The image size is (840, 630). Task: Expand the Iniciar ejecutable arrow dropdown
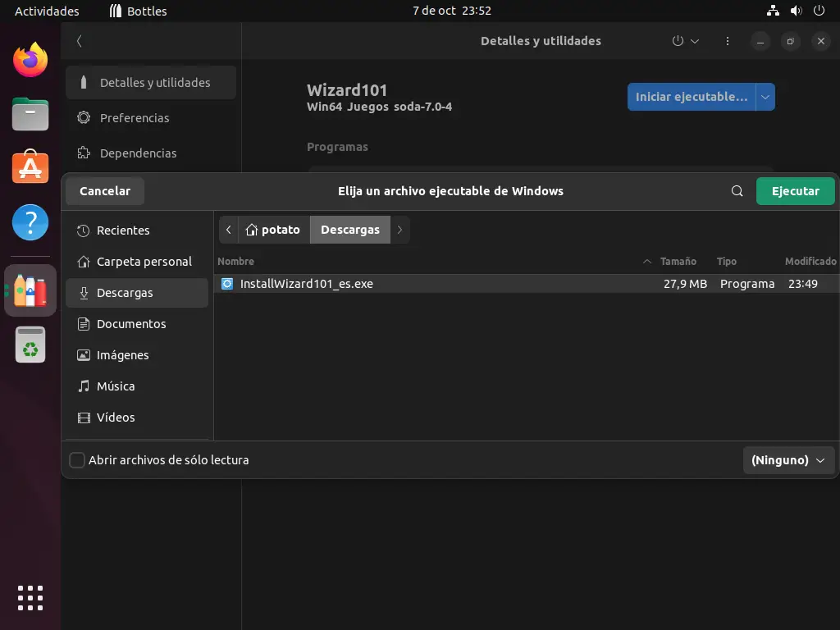(x=765, y=97)
